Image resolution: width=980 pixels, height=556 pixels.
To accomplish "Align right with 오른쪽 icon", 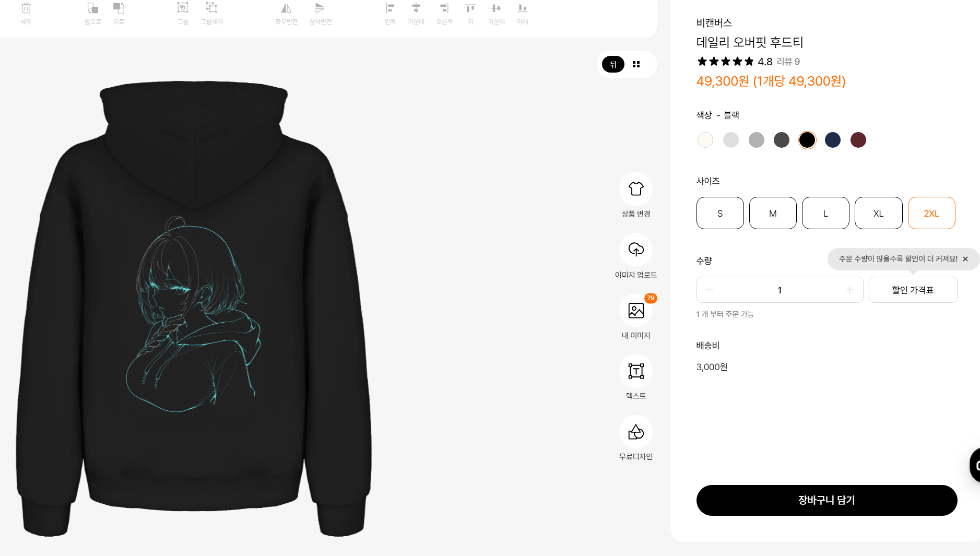I will (444, 8).
